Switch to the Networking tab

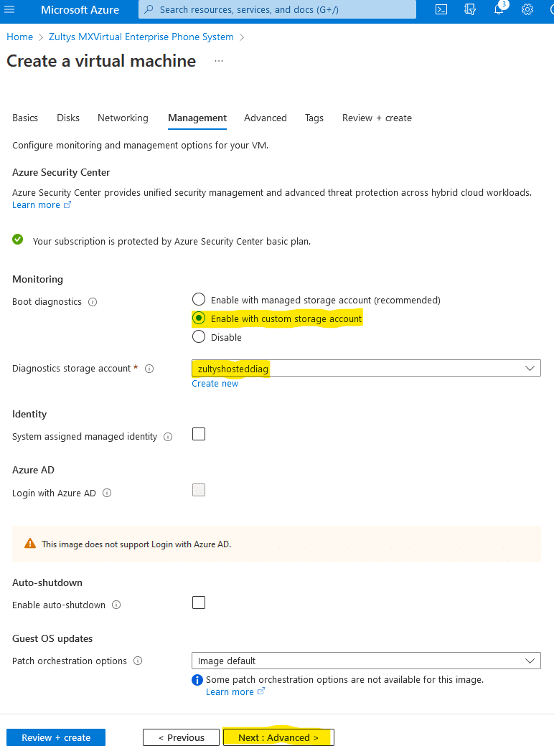(123, 118)
